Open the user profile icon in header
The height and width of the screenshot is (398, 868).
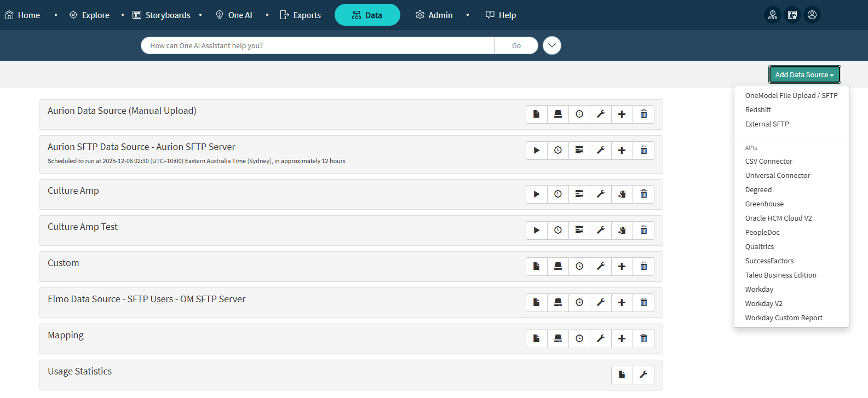coord(812,15)
